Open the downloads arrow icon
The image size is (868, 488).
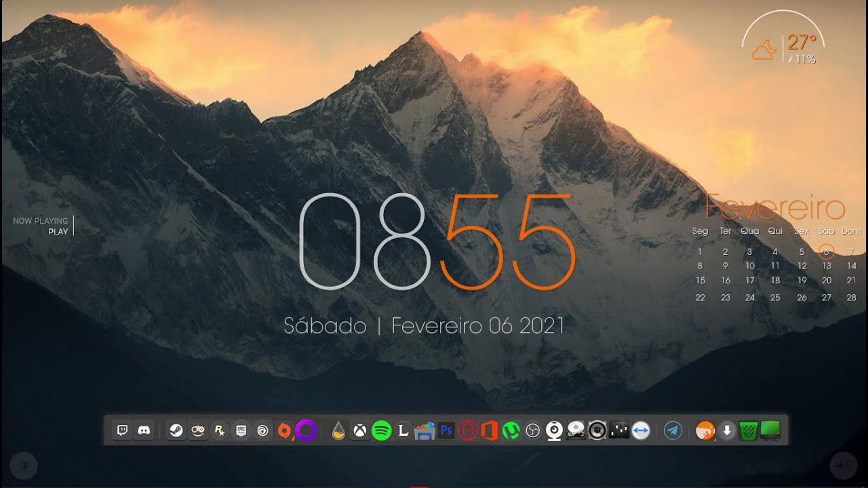click(x=727, y=430)
